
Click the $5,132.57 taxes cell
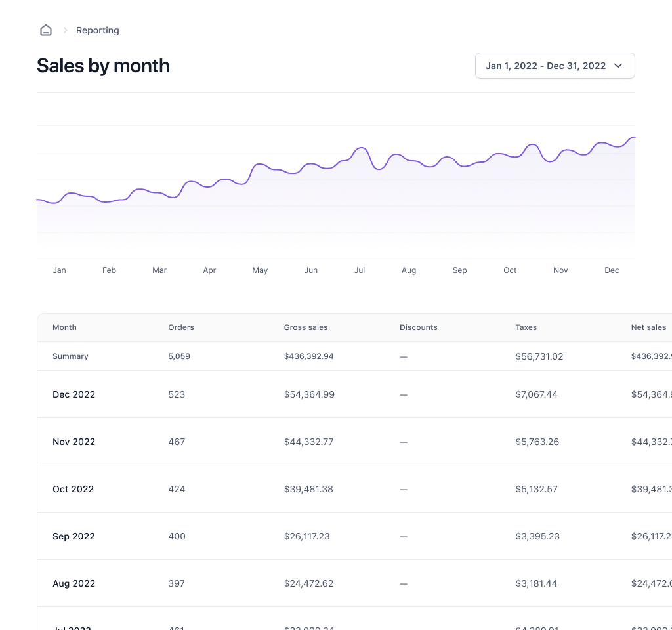point(536,488)
